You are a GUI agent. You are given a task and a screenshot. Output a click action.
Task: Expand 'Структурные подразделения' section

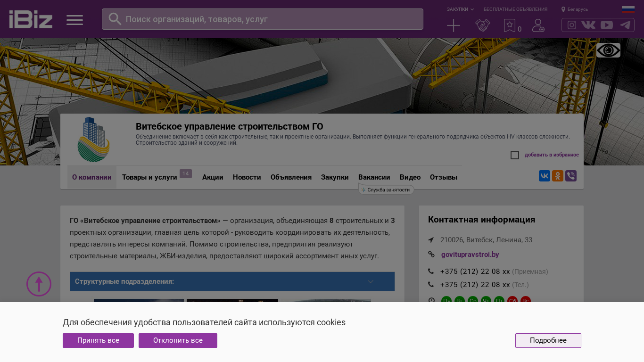(x=232, y=281)
